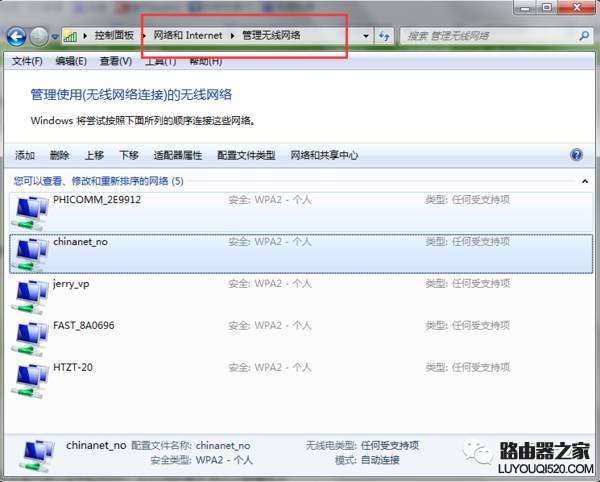Select the HTZT-20 network name
Screen dimensions: 600x482
click(x=73, y=368)
